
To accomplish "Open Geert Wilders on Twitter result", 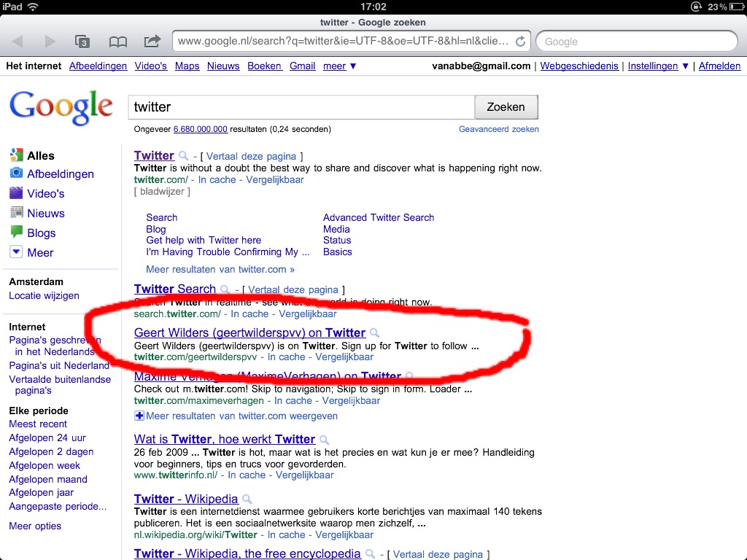I will (249, 332).
